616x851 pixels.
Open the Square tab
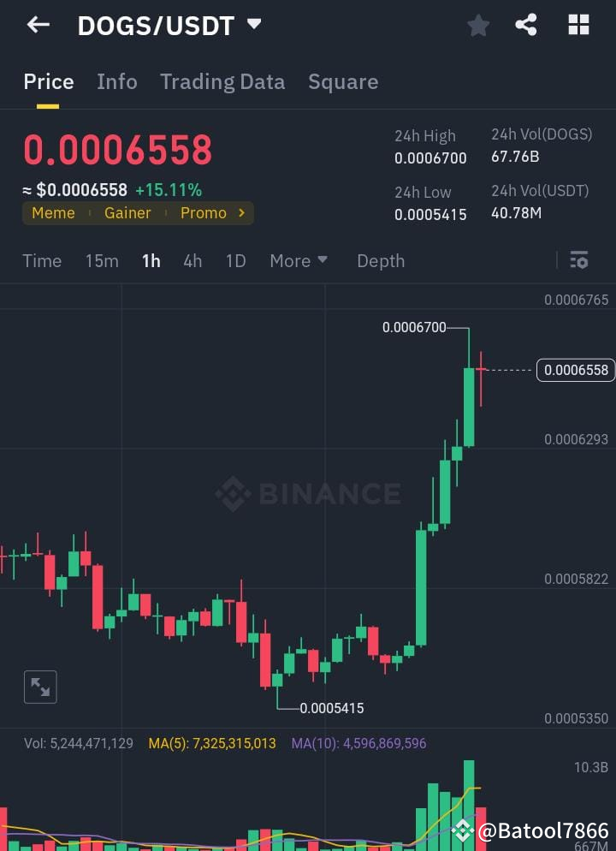click(343, 82)
